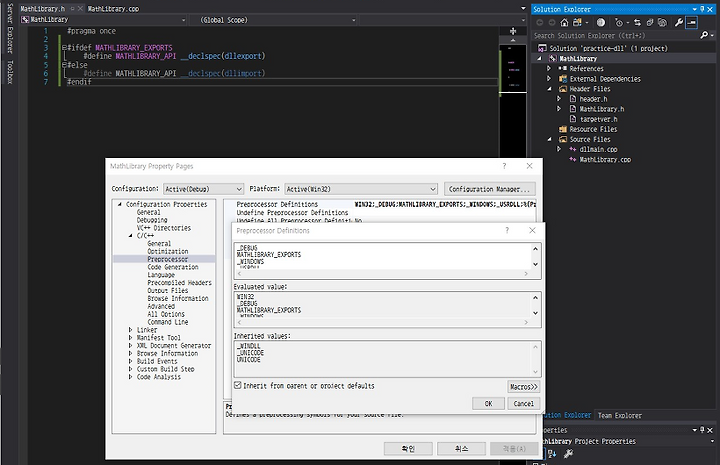Screen dimensions: 720x465
Task: Click the pin icon on Solution Explorer title bar
Action: pyautogui.click(x=702, y=9)
